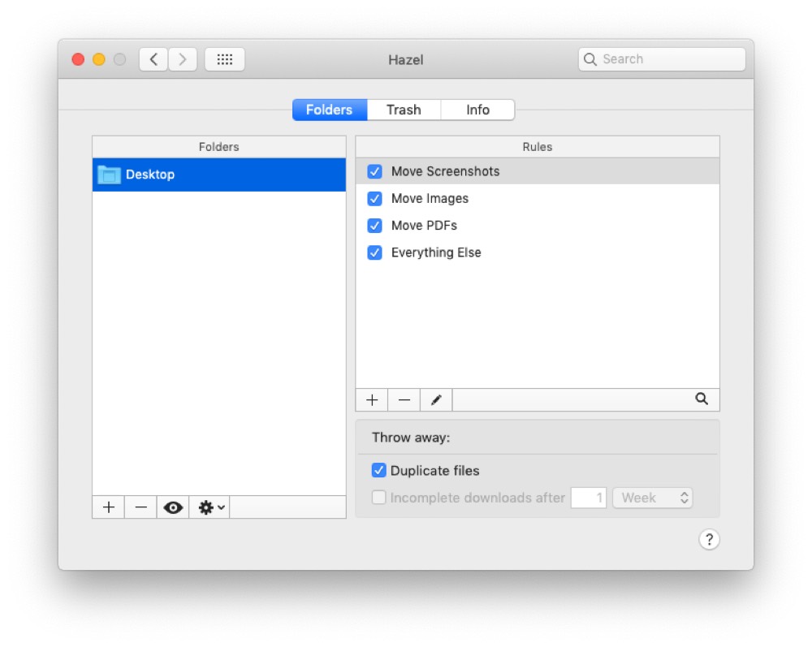Uncheck the Everything Else rule
Image resolution: width=812 pixels, height=647 pixels.
point(374,252)
